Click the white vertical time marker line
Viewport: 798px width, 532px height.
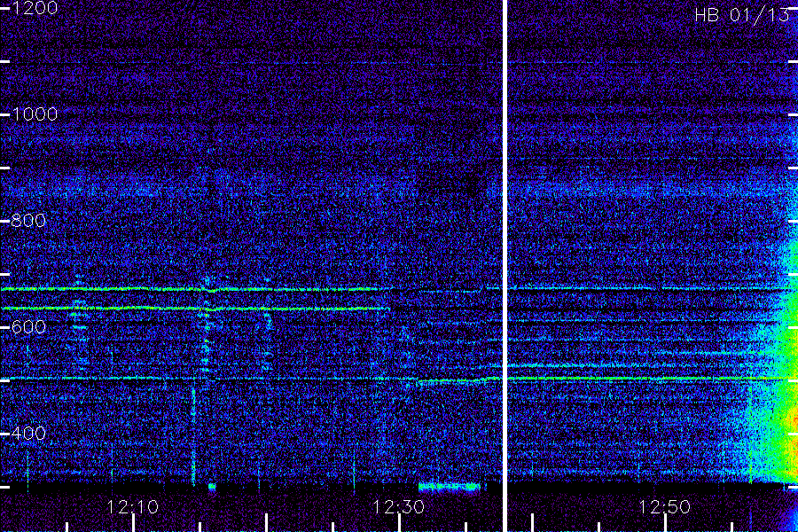point(505,266)
